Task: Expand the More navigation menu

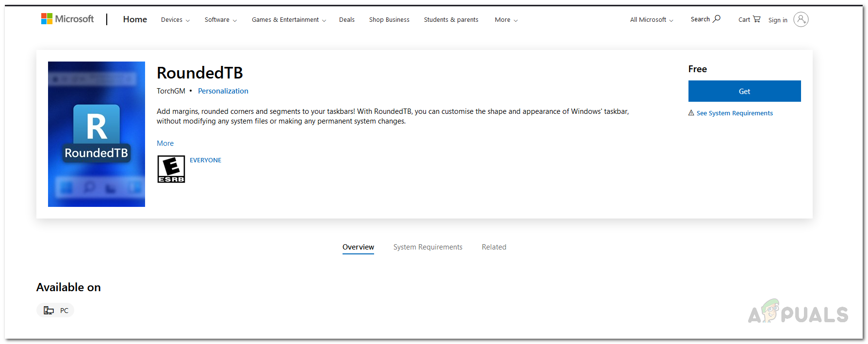Action: pyautogui.click(x=506, y=20)
